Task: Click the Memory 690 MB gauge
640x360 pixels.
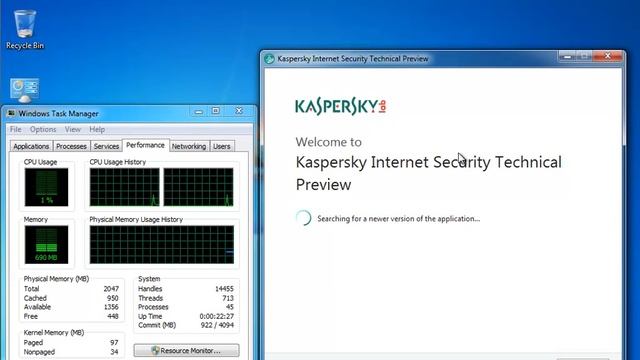Action: pyautogui.click(x=47, y=244)
